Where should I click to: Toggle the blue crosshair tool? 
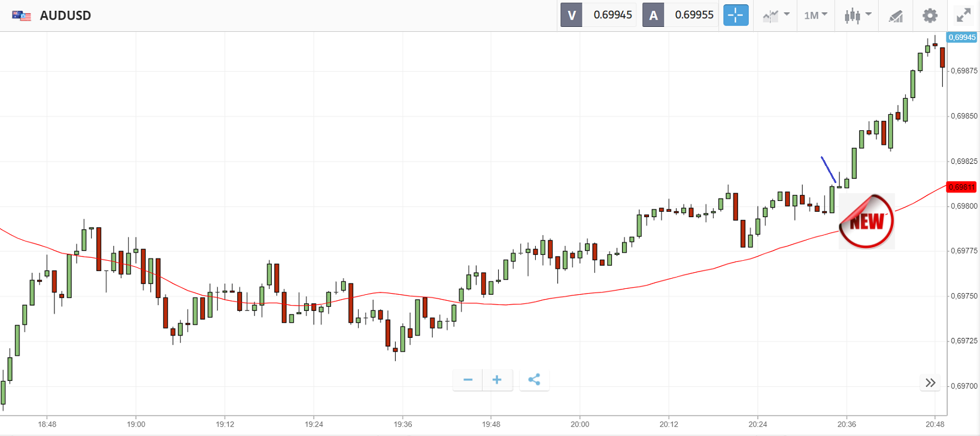[x=736, y=15]
